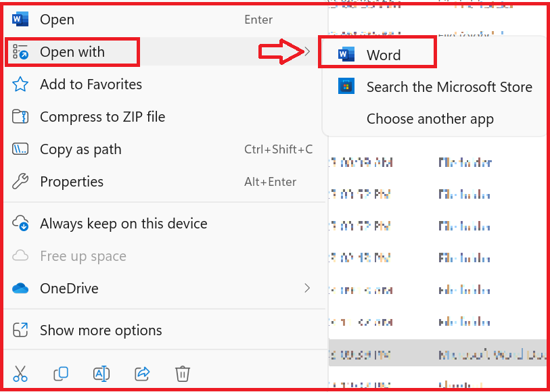The height and width of the screenshot is (392, 550).
Task: Click the Word icon in submenu
Action: tap(346, 54)
